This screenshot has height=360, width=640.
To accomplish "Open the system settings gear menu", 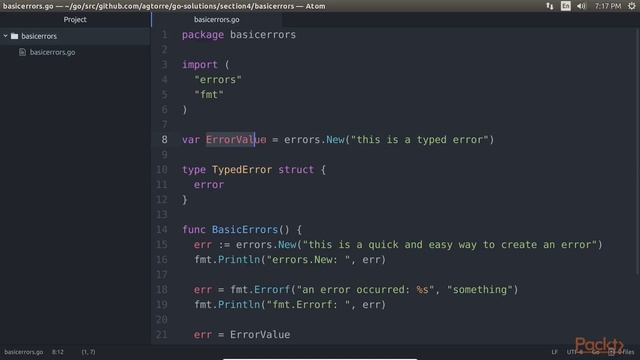I will (x=632, y=6).
